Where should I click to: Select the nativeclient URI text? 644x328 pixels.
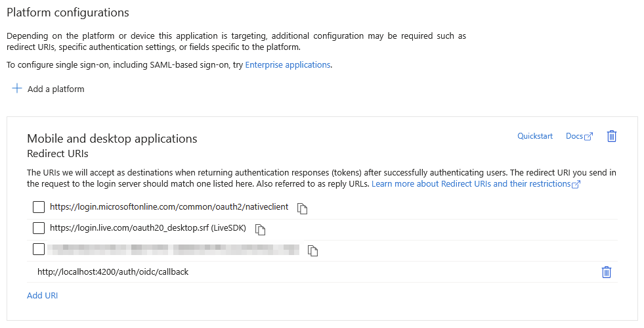click(x=169, y=207)
